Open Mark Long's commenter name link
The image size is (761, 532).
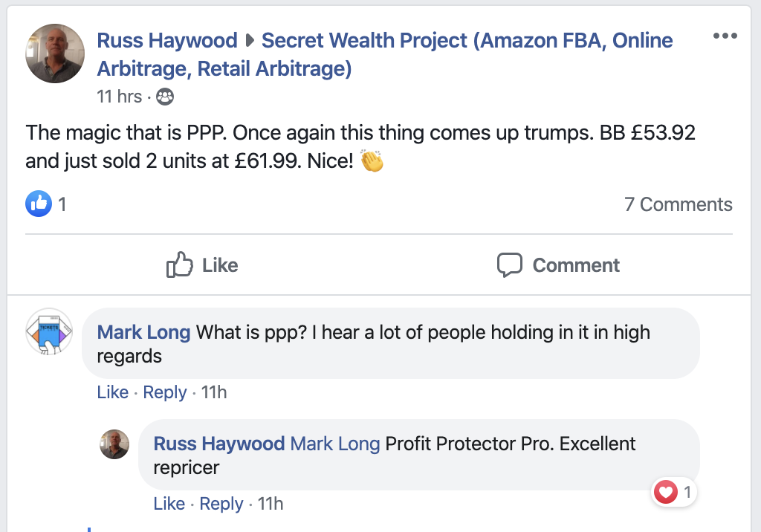pos(143,332)
